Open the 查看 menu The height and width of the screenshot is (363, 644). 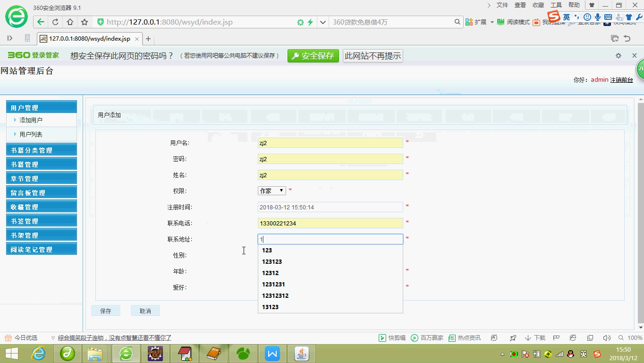pyautogui.click(x=520, y=5)
